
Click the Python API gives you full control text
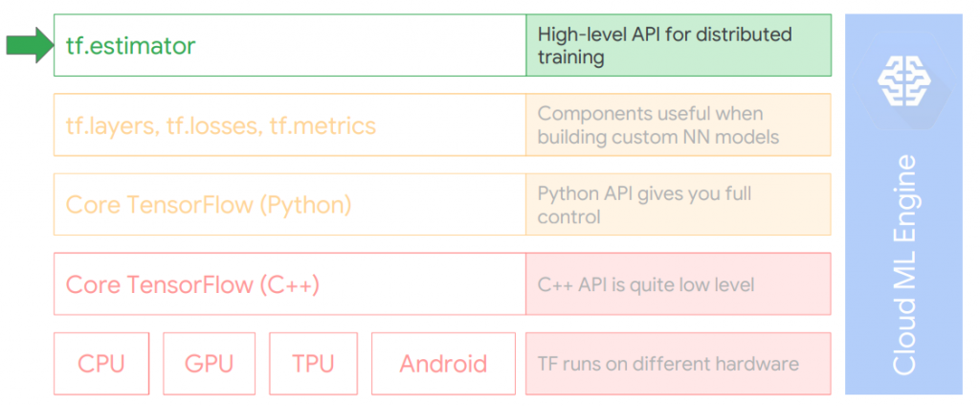644,205
